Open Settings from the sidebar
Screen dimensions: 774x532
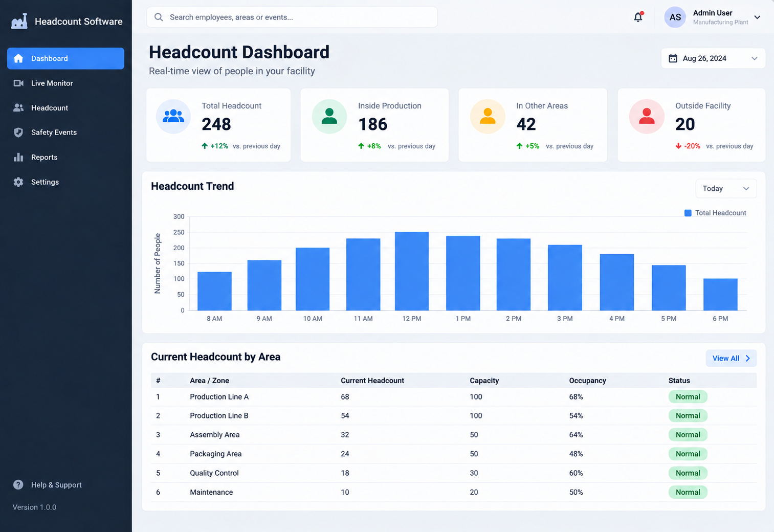(x=65, y=182)
